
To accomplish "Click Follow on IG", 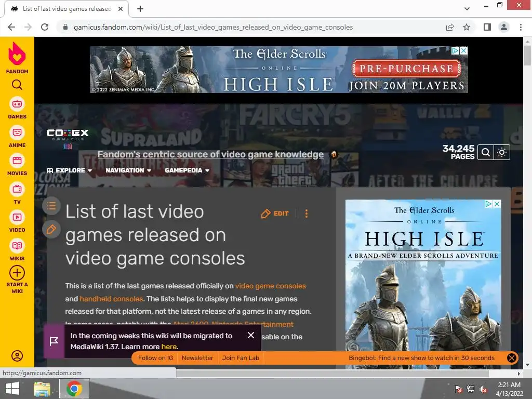I will tap(155, 358).
